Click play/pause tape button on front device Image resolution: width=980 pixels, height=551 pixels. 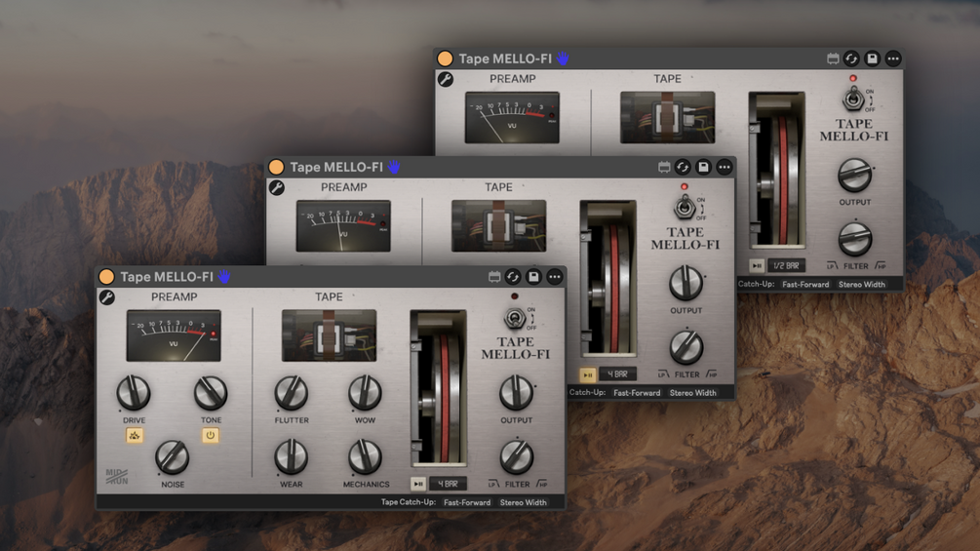coord(418,484)
